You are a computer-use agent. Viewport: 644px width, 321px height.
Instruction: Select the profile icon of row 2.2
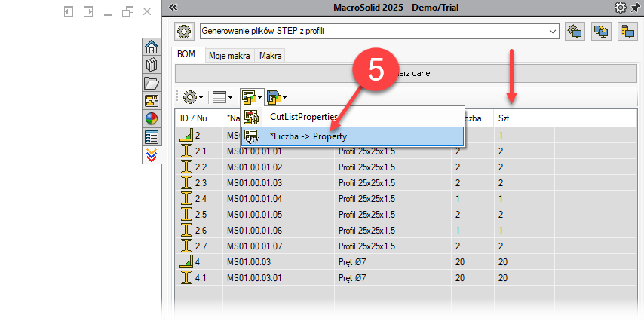[x=186, y=167]
